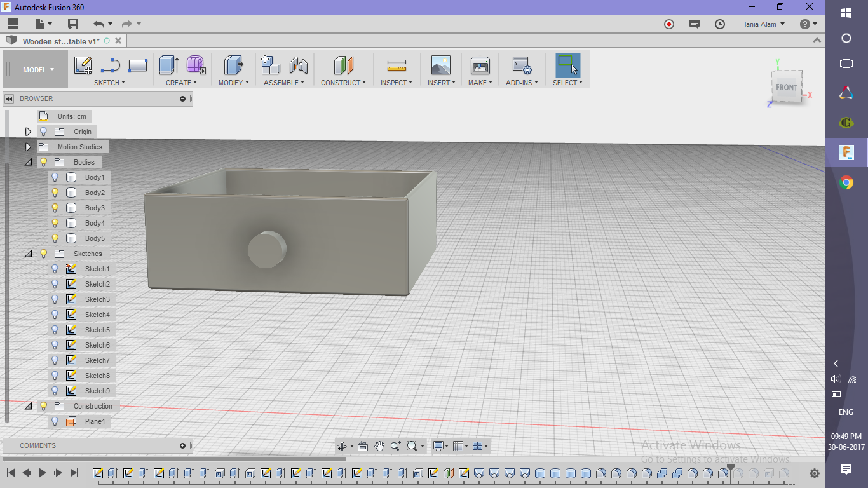Toggle visibility bulb for Body4
The height and width of the screenshot is (488, 868).
point(55,223)
